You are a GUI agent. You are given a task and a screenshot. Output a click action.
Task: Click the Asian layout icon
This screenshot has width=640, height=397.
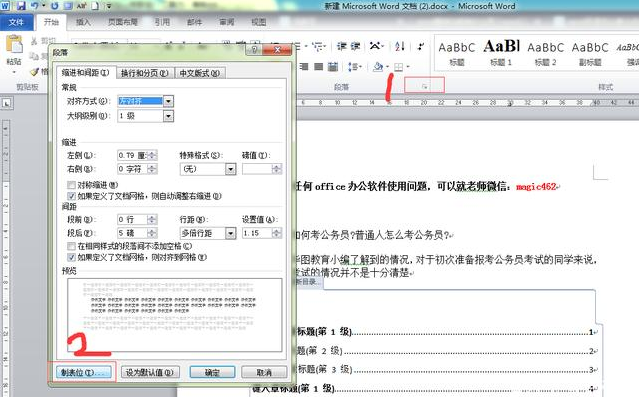pos(376,46)
